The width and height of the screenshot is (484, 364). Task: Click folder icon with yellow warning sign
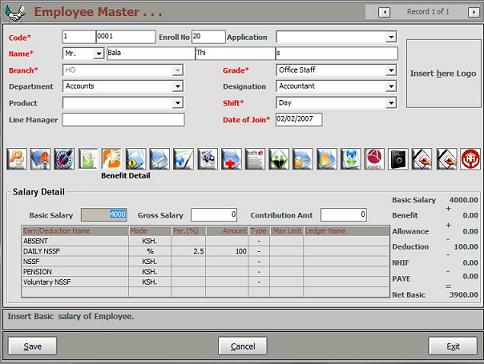[x=136, y=159]
